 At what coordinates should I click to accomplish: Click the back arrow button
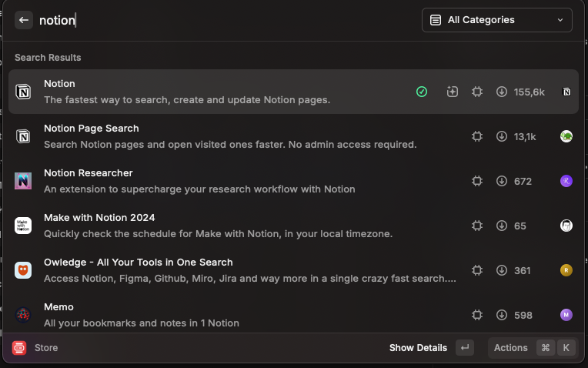[x=24, y=20]
